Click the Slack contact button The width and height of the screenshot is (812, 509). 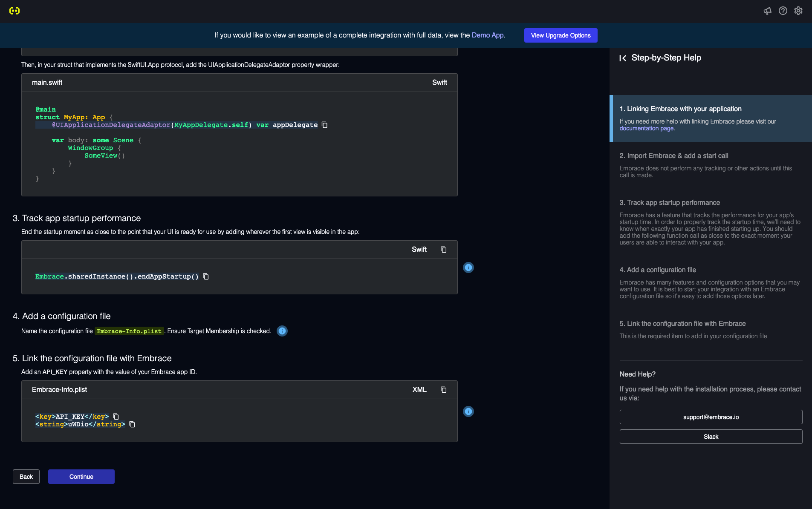(711, 437)
